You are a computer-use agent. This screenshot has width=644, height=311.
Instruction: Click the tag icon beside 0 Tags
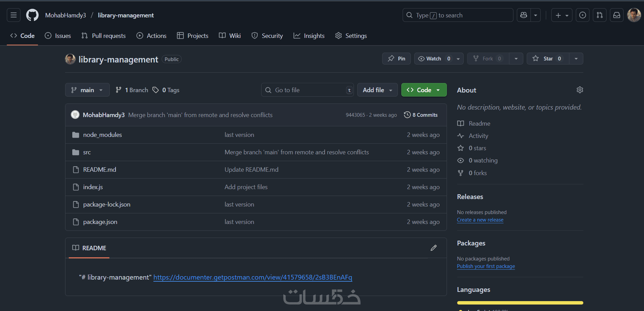[x=155, y=90]
